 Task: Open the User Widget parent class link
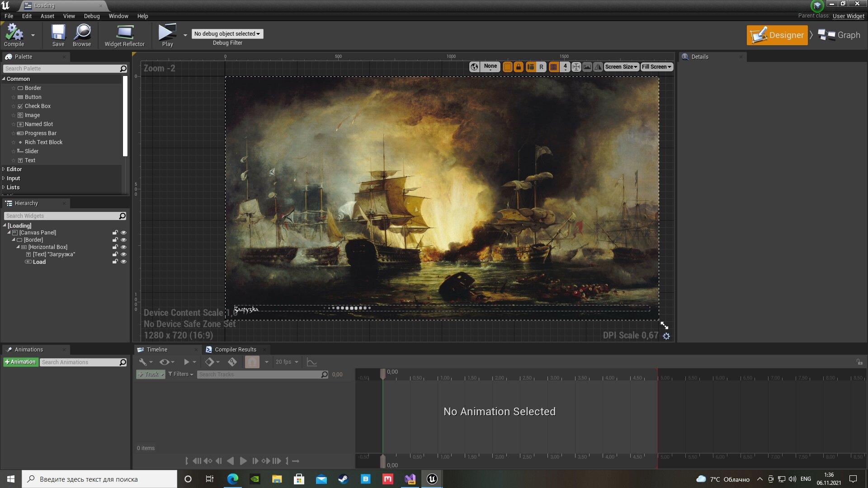pyautogui.click(x=848, y=16)
